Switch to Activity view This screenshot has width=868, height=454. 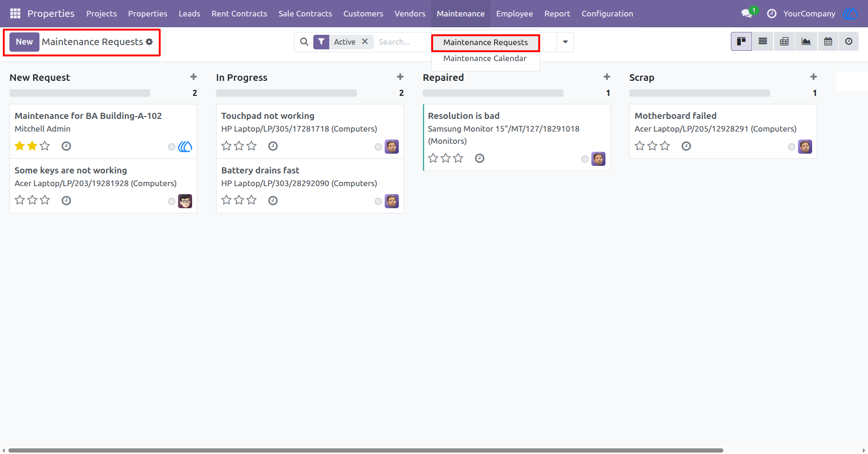tap(849, 41)
